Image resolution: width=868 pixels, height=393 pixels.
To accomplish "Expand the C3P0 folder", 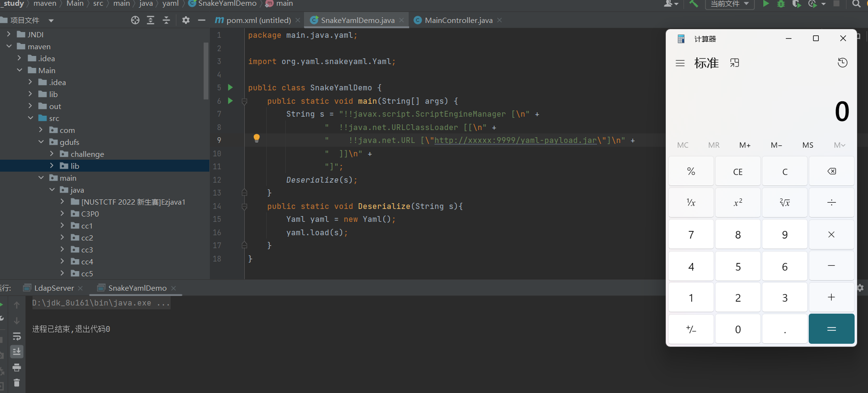I will pos(62,214).
